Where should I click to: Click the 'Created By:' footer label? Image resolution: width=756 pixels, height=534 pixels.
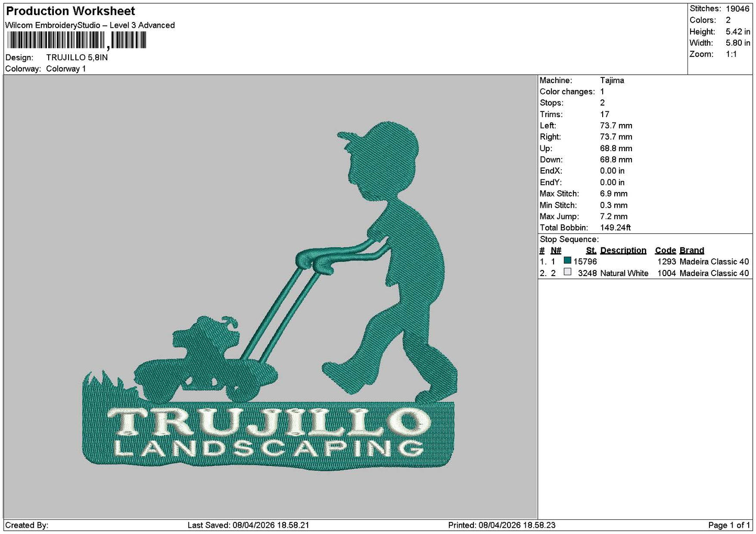click(27, 525)
